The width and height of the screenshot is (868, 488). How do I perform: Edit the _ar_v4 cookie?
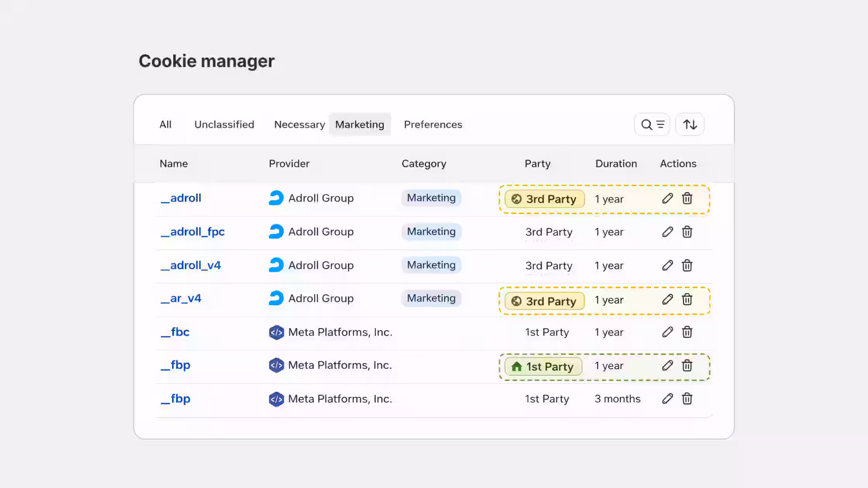tap(667, 299)
